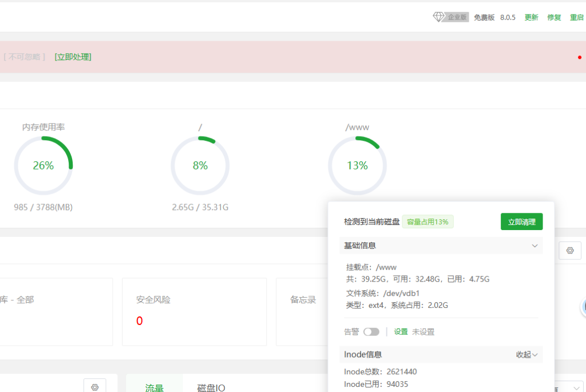
Task: Click the enterprise edition diamond icon
Action: click(438, 17)
